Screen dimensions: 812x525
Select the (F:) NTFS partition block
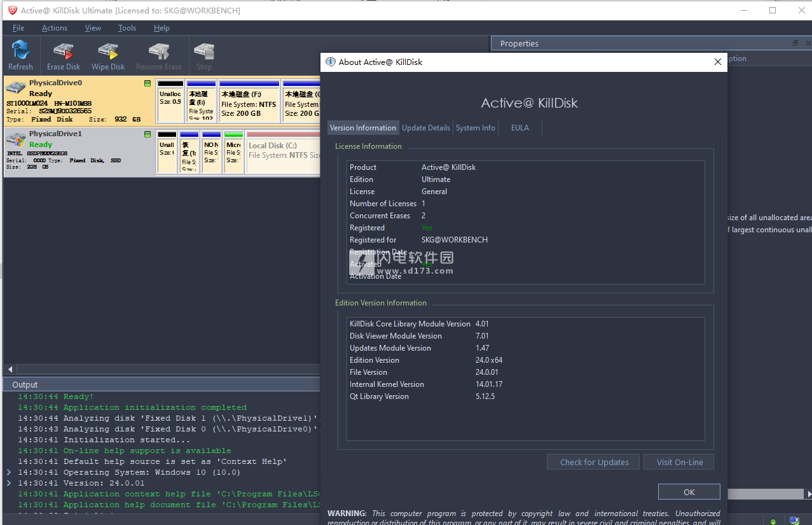(249, 101)
